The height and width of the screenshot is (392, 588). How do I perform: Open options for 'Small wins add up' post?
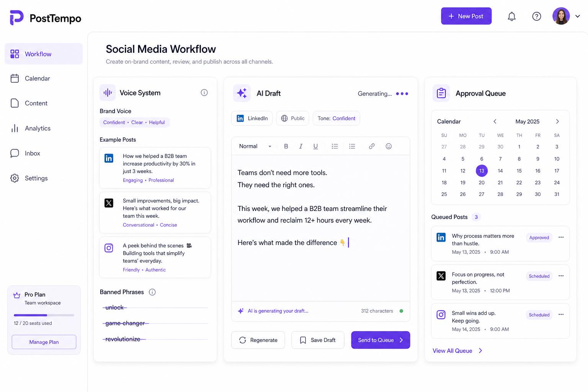coord(561,315)
